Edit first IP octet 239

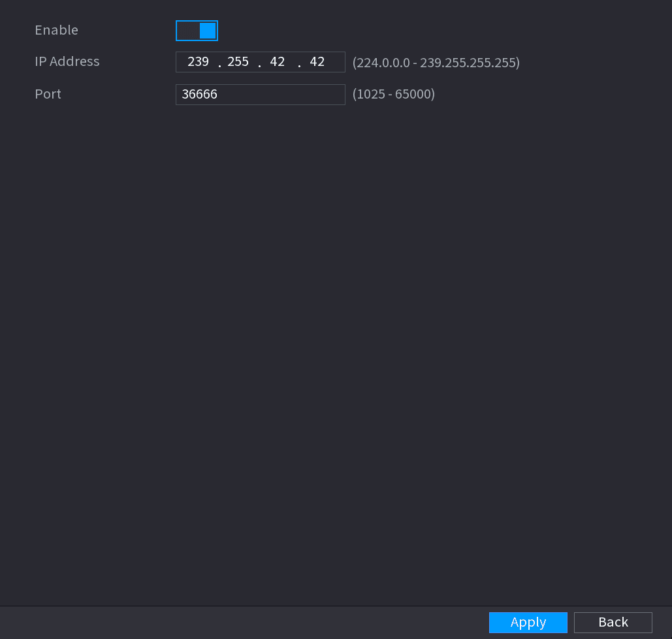tap(198, 61)
